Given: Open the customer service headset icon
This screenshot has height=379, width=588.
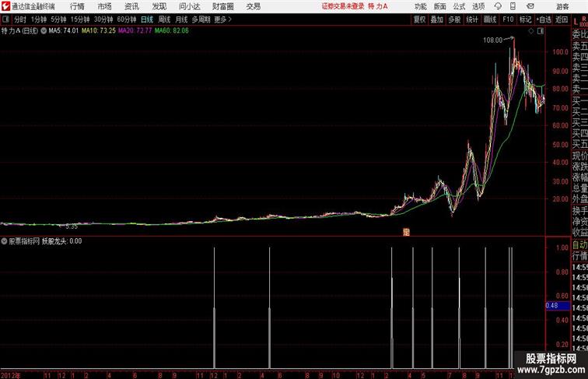Looking at the screenshot, I should (498, 6).
